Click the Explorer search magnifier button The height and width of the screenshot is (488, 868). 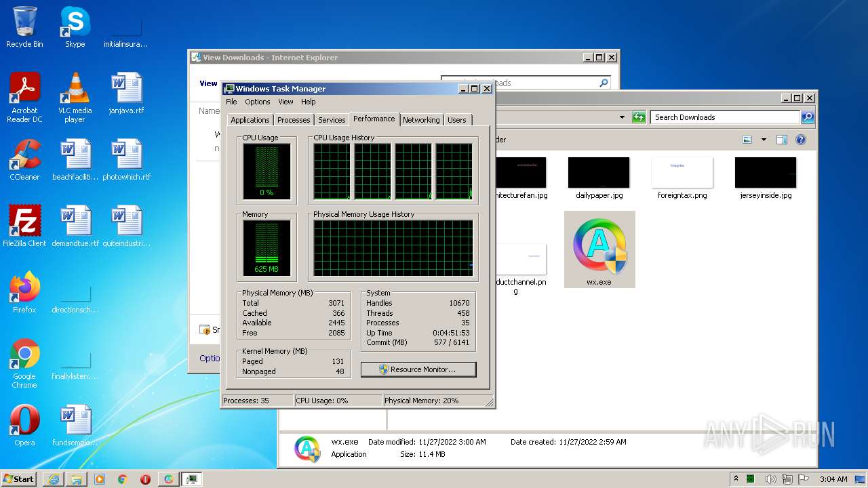(807, 117)
